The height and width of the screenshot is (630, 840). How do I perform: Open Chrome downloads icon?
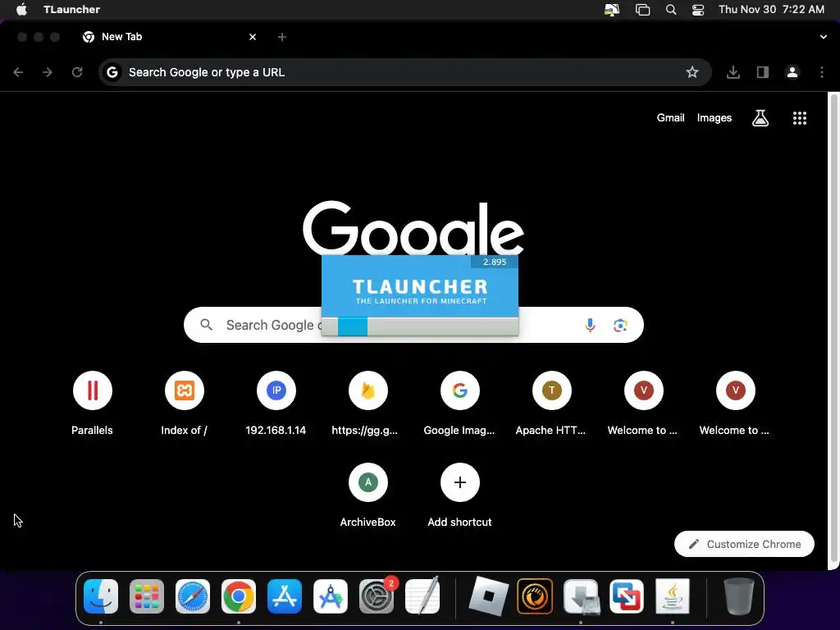click(x=733, y=72)
